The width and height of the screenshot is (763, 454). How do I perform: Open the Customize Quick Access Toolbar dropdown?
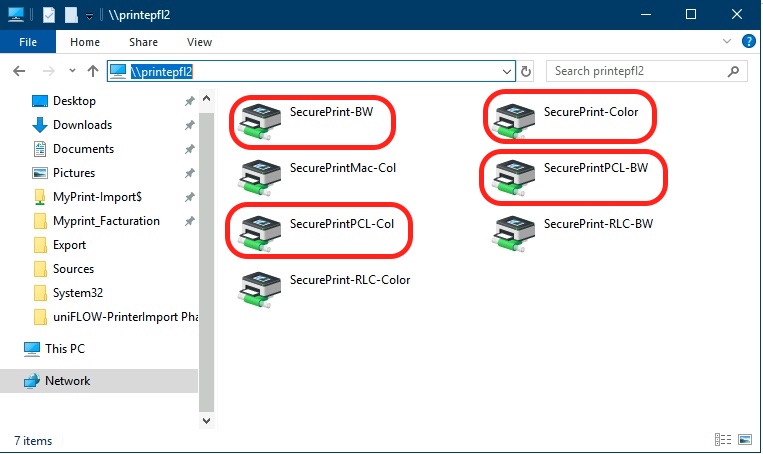89,16
